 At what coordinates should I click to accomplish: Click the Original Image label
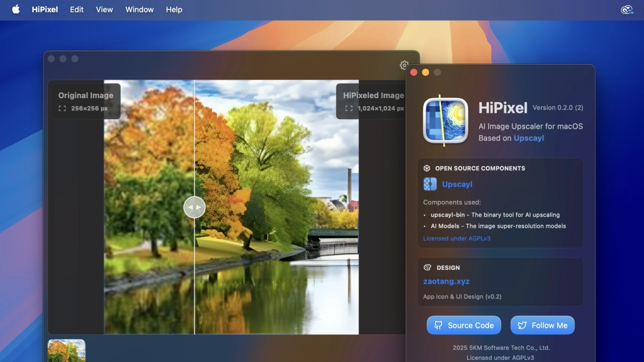(86, 95)
